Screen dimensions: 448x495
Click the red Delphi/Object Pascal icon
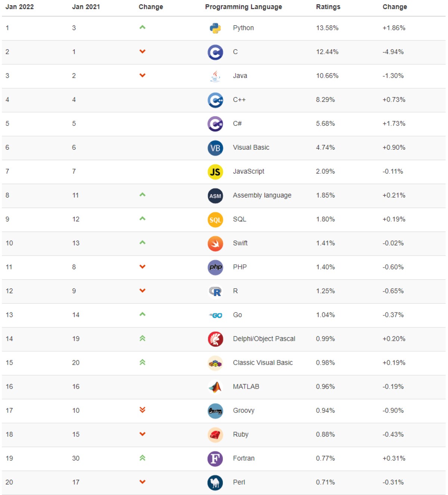click(215, 339)
